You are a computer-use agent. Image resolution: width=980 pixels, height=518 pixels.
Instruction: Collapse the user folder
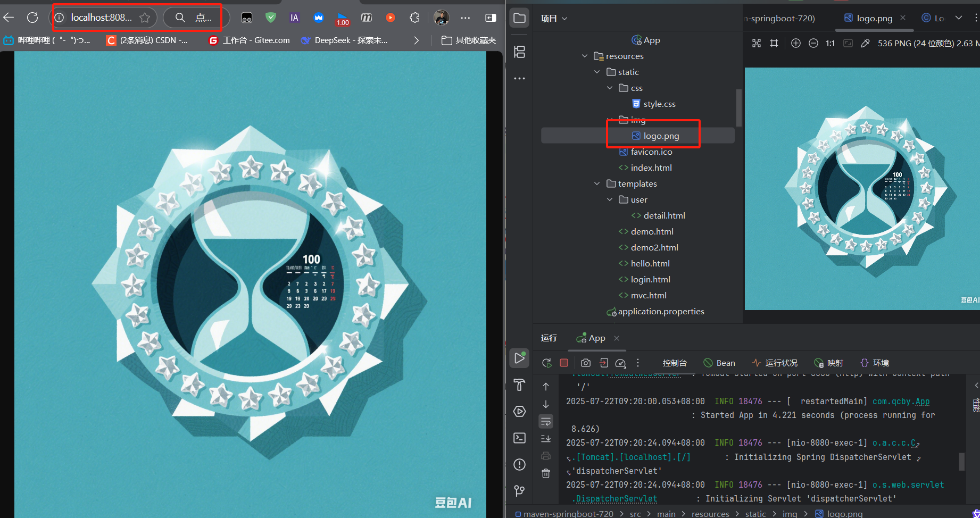pyautogui.click(x=610, y=199)
